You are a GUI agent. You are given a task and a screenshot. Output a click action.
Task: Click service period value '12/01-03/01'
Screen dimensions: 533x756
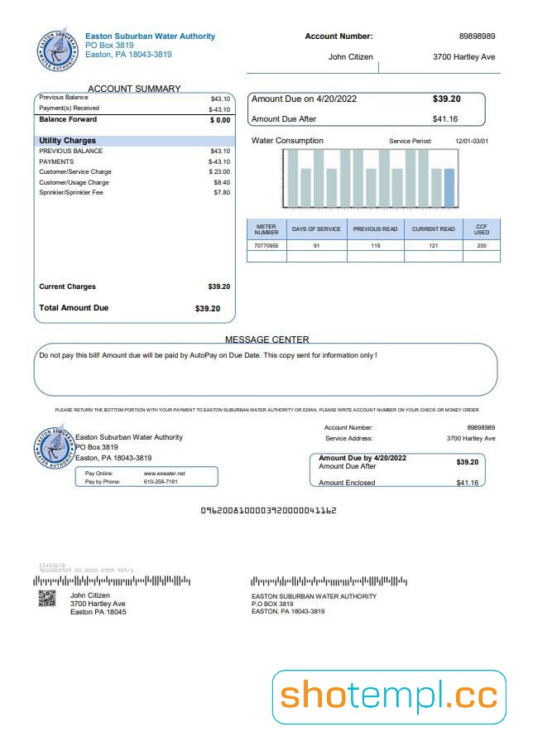click(472, 142)
